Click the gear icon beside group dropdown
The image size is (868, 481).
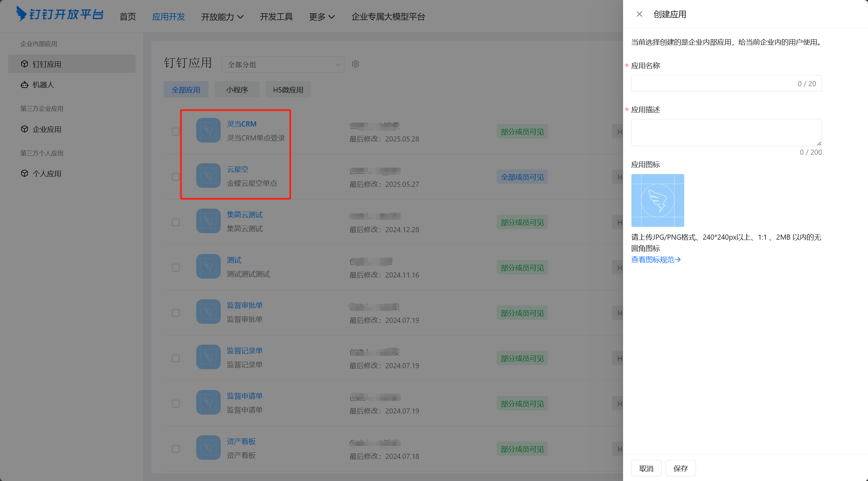355,64
